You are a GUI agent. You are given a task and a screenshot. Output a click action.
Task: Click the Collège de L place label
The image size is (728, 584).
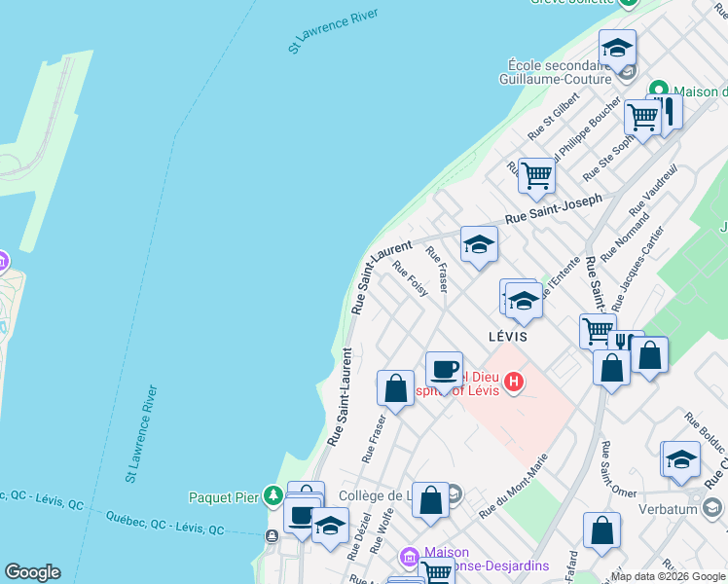(374, 495)
